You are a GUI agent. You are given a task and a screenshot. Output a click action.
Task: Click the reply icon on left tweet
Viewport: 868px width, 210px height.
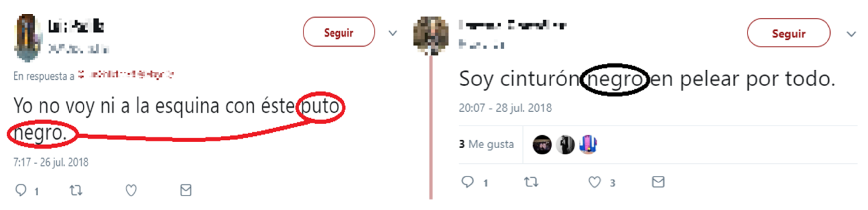21,190
